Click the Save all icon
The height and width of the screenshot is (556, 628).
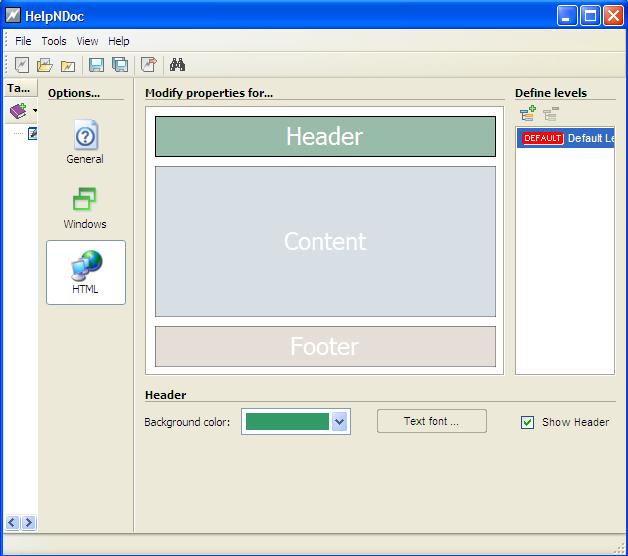pos(120,65)
